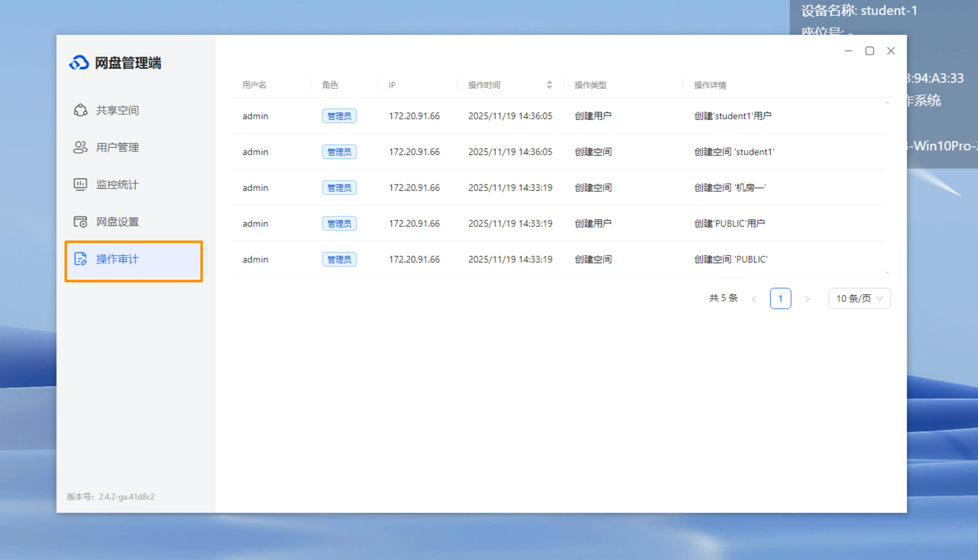The height and width of the screenshot is (560, 978).
Task: Click the 网盘设置 settings icon
Action: point(80,222)
